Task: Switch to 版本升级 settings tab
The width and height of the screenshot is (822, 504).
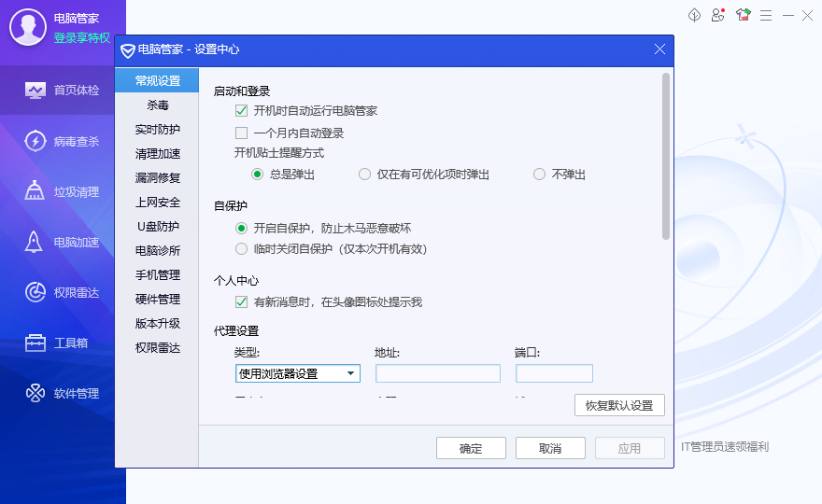Action: pos(157,323)
